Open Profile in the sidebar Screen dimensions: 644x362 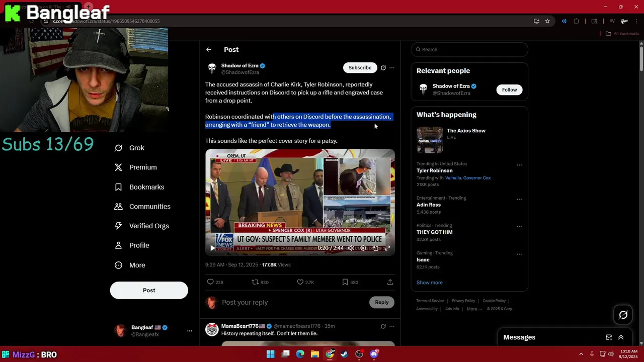tap(132, 245)
